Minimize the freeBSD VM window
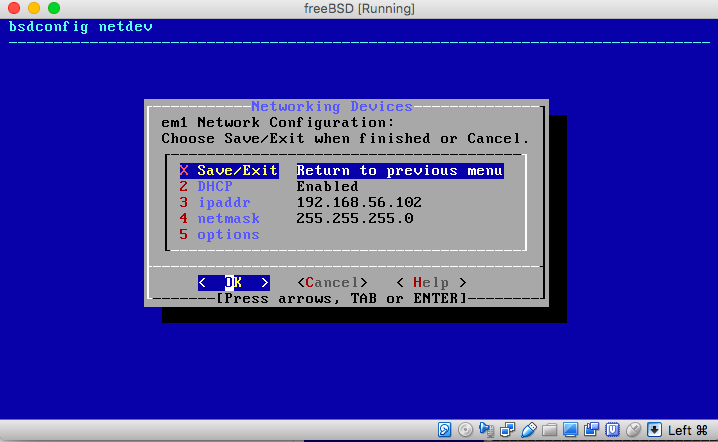 tap(34, 8)
